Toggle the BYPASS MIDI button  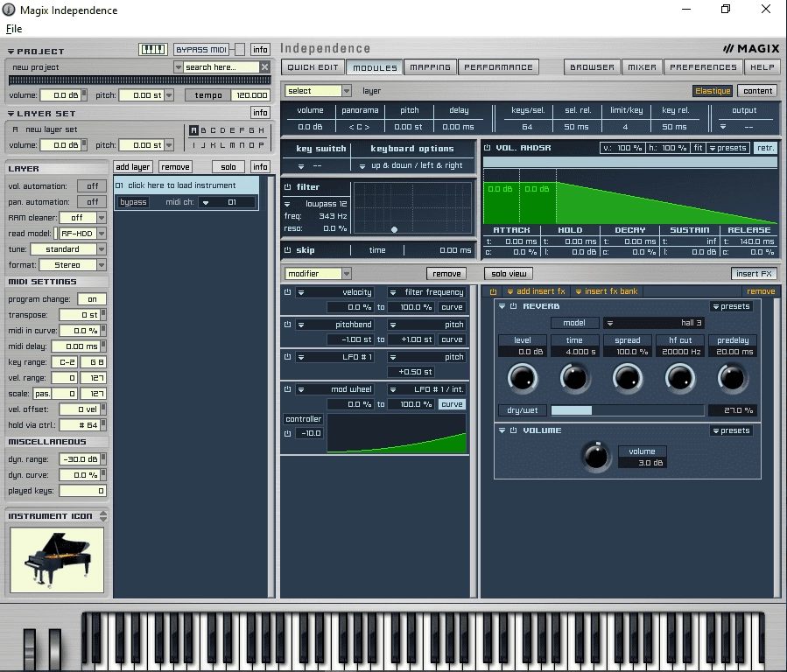201,49
